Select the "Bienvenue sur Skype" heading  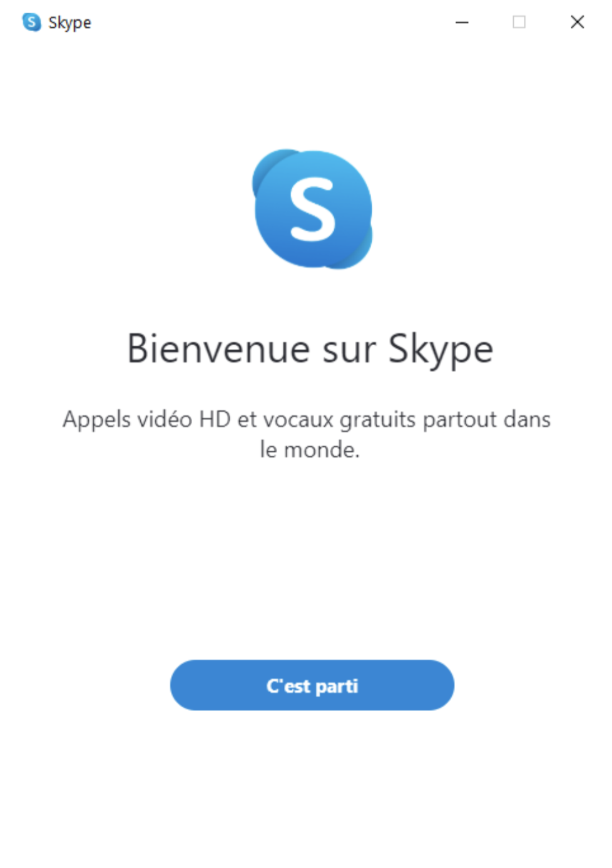pos(310,349)
